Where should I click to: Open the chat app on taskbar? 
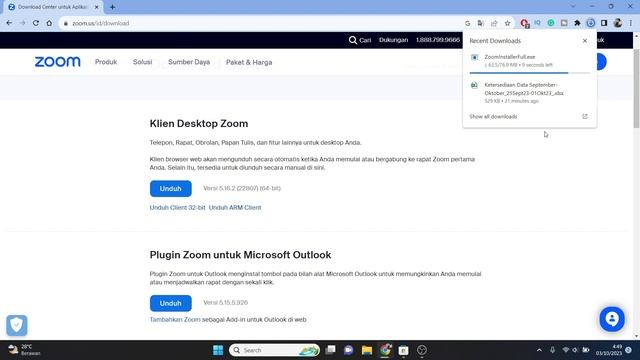(349, 350)
